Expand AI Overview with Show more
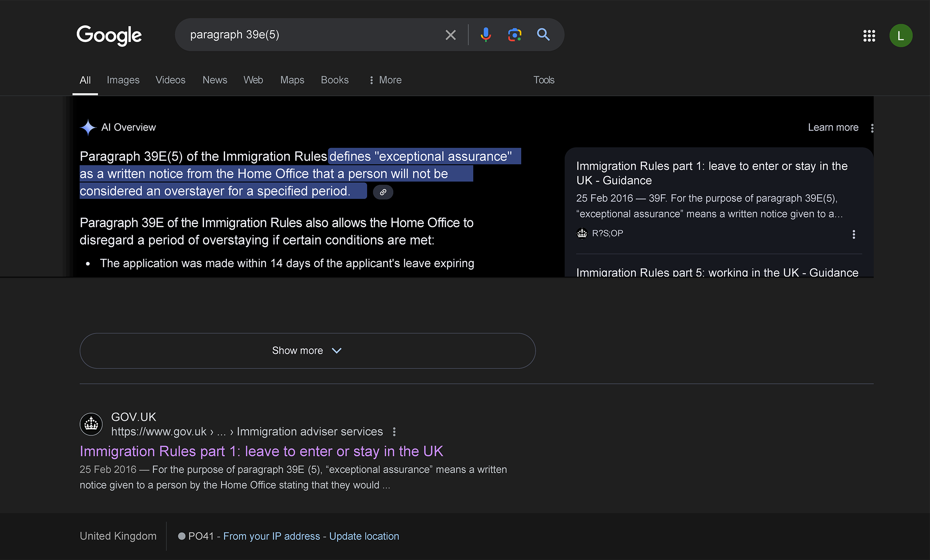The height and width of the screenshot is (560, 930). [307, 351]
